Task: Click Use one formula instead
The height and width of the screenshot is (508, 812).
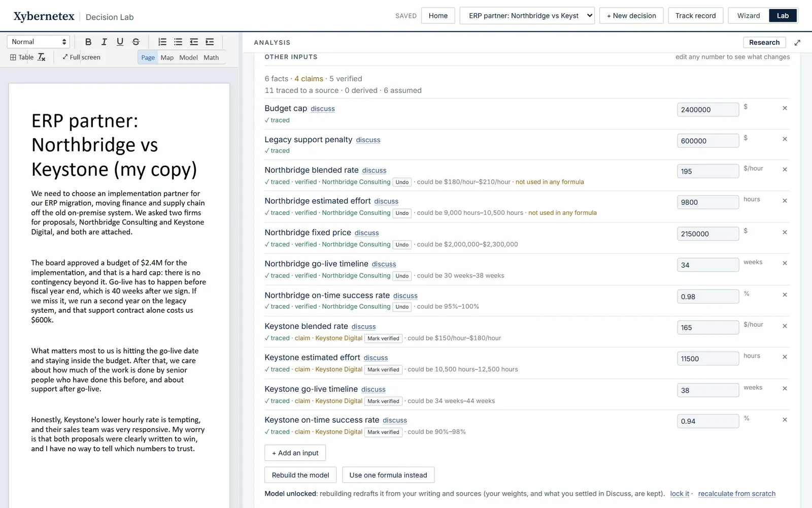Action: (388, 475)
